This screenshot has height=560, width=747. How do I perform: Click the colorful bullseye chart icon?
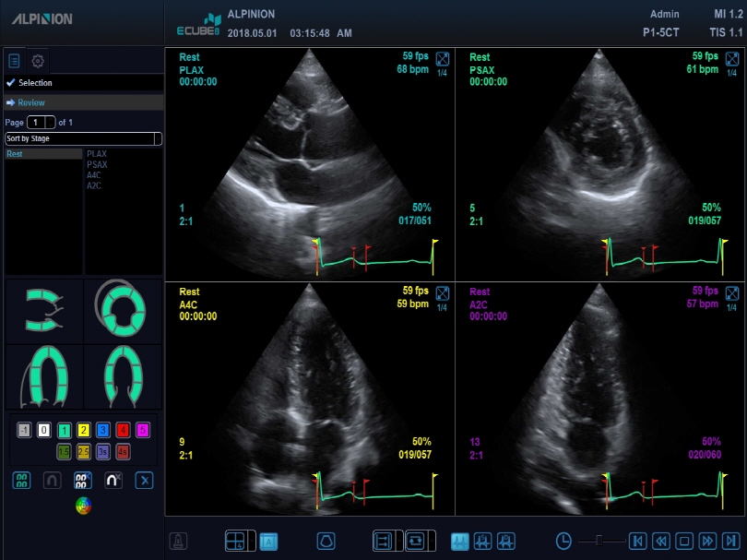[83, 505]
